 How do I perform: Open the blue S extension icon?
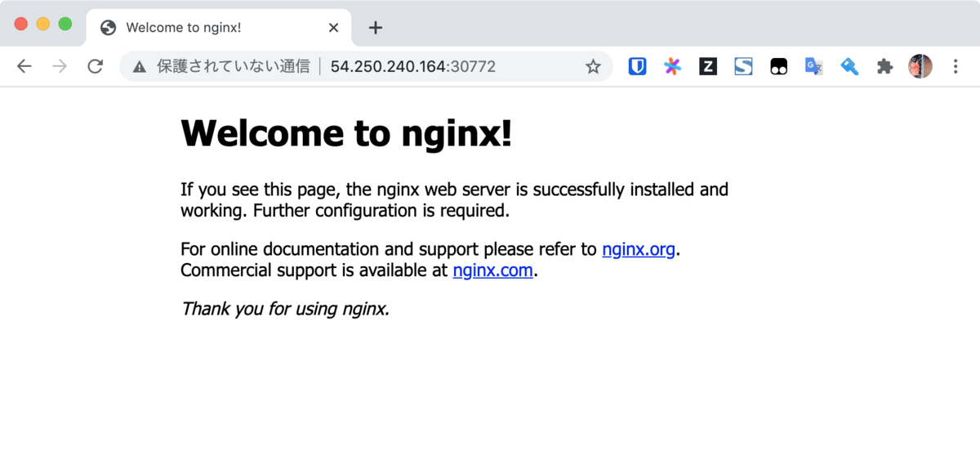pyautogui.click(x=743, y=67)
